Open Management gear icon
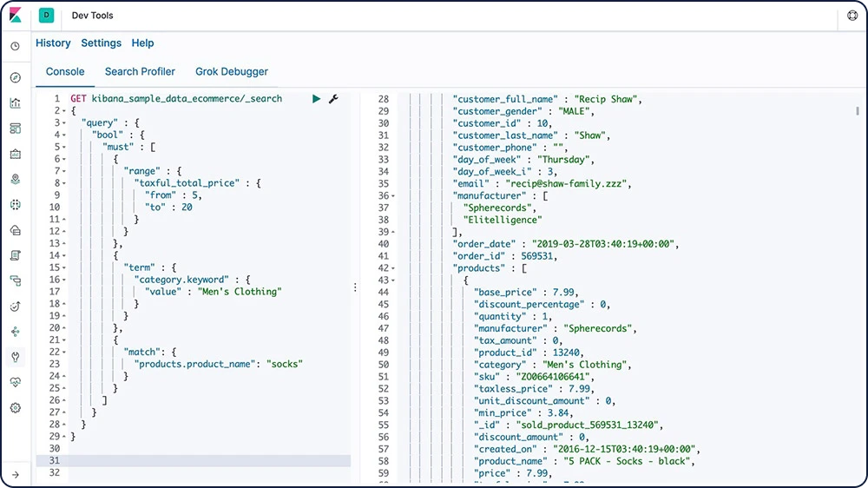The height and width of the screenshot is (488, 868). [16, 408]
